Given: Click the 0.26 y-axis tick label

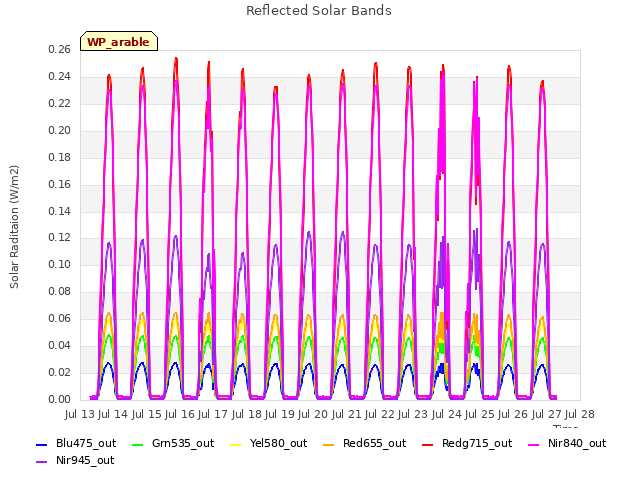Looking at the screenshot, I should click(x=59, y=49).
